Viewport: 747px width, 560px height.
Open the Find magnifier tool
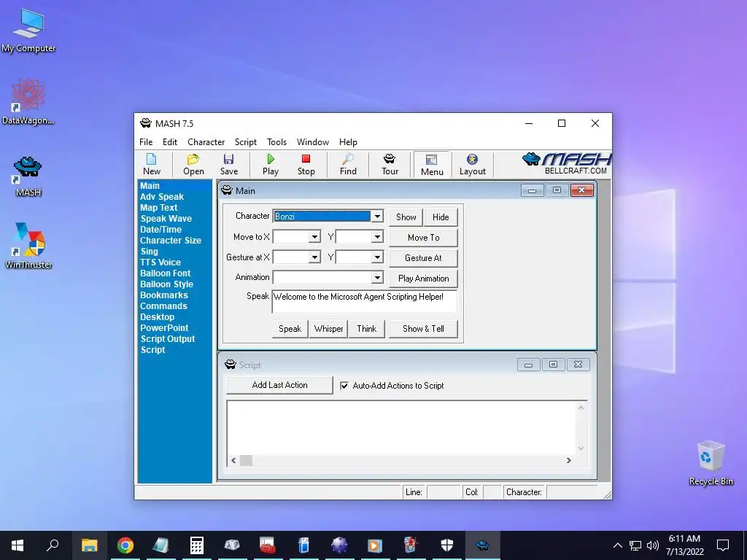tap(348, 164)
